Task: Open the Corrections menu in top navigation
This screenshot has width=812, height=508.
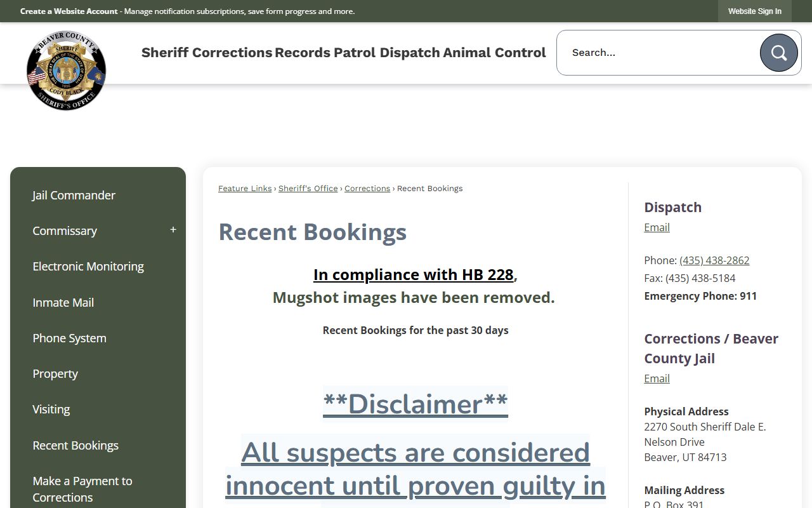Action: tap(232, 53)
